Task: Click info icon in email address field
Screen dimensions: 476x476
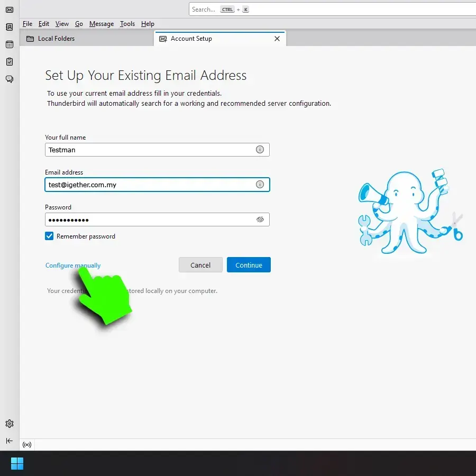Action: click(x=260, y=185)
